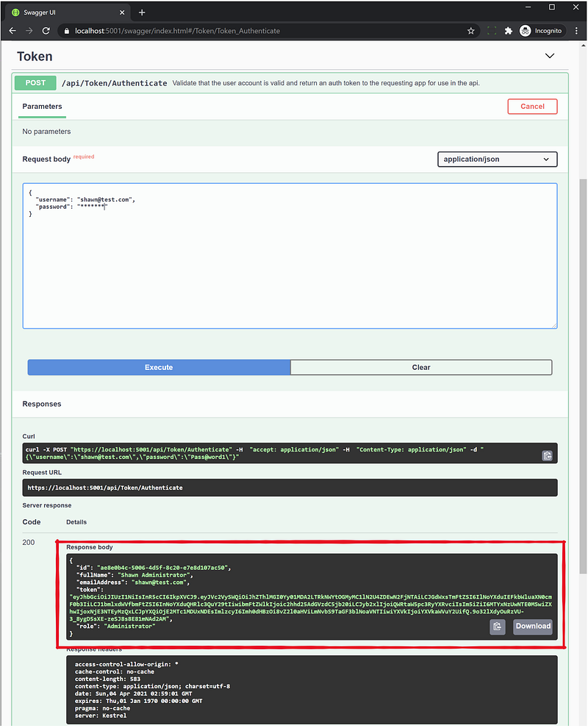Download the response body
The width and height of the screenshot is (588, 728).
click(533, 627)
